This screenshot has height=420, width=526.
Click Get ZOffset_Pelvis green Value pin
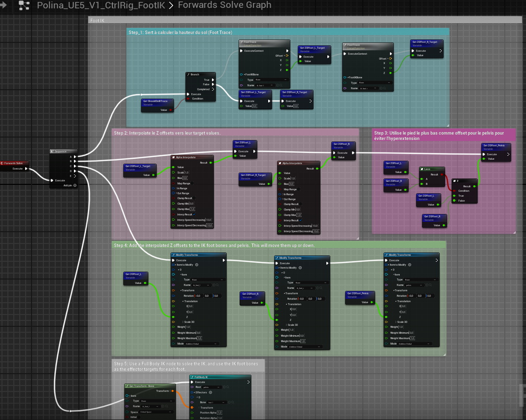click(372, 302)
